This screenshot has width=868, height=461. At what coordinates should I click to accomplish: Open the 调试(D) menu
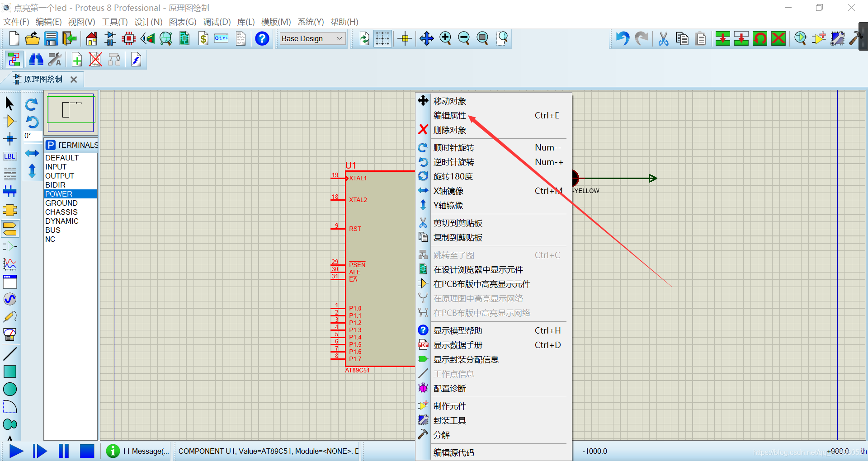[217, 22]
